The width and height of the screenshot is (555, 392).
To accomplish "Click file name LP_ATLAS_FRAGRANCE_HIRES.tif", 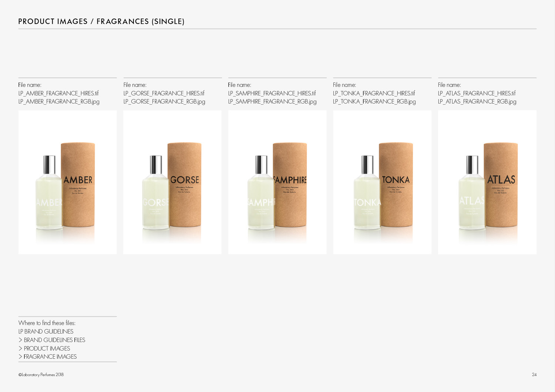I will [477, 93].
